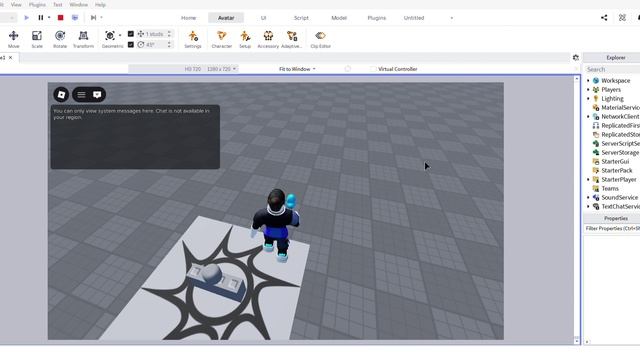Expand the Lighting tree node
This screenshot has height=360, width=640.
(588, 99)
